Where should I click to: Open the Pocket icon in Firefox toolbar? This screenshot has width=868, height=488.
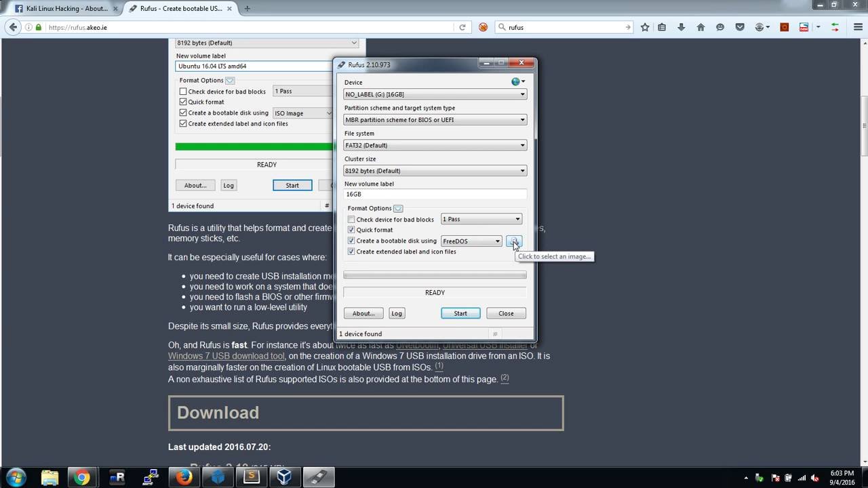pos(740,27)
